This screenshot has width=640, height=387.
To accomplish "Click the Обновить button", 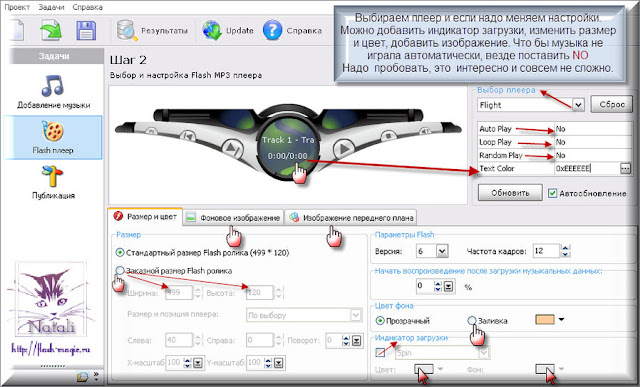I will coord(510,193).
